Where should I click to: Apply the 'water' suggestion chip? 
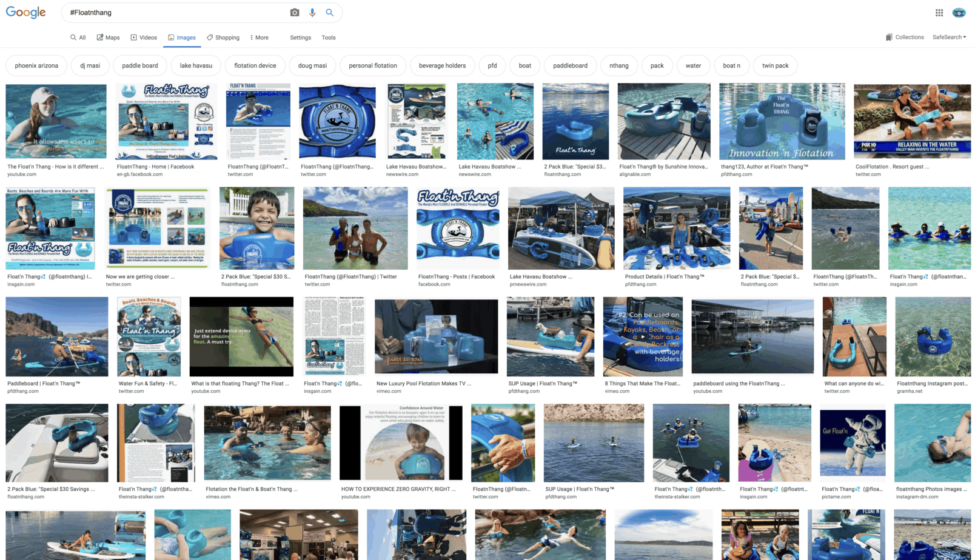tap(694, 65)
